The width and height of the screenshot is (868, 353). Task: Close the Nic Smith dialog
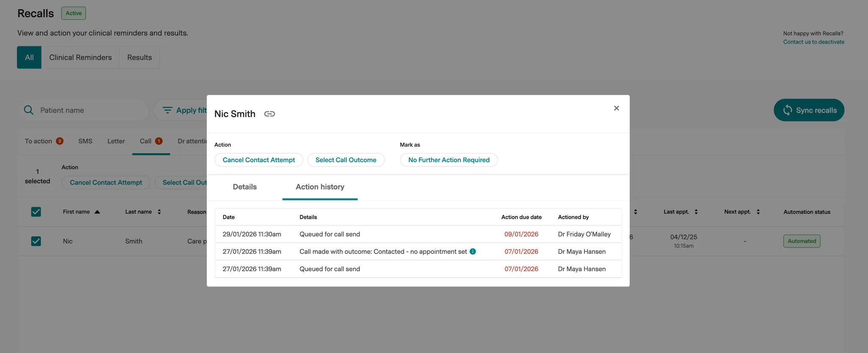[616, 108]
